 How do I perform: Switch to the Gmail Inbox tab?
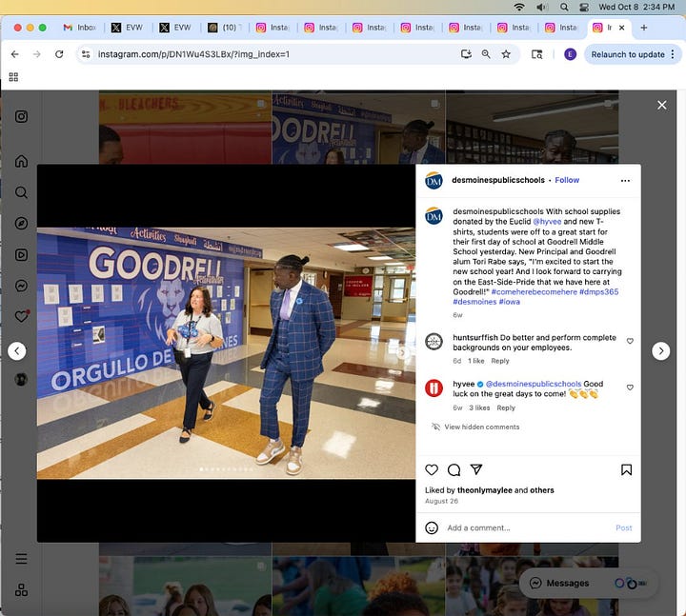tap(80, 28)
